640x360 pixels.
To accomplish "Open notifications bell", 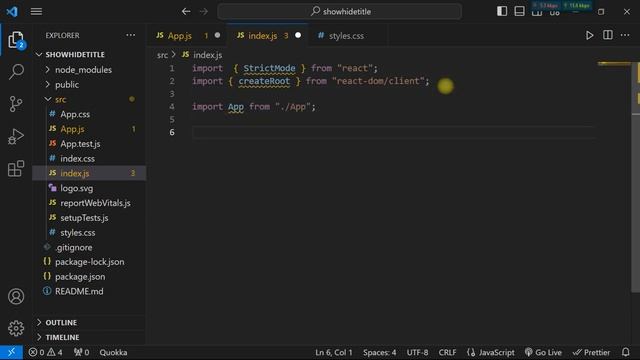I will point(626,352).
